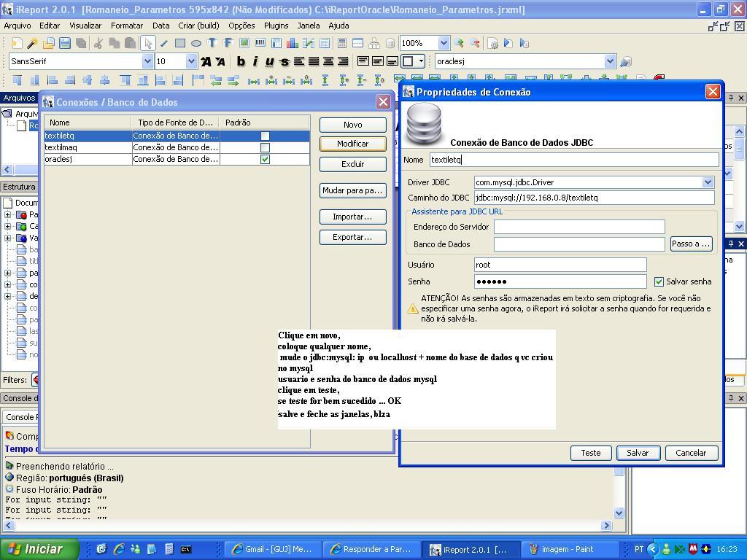747x560 pixels.
Task: Toggle italic formatting
Action: tap(255, 61)
